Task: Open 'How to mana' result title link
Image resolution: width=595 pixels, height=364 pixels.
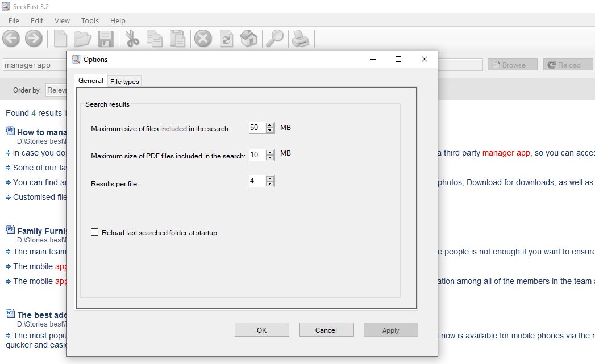Action: point(41,132)
